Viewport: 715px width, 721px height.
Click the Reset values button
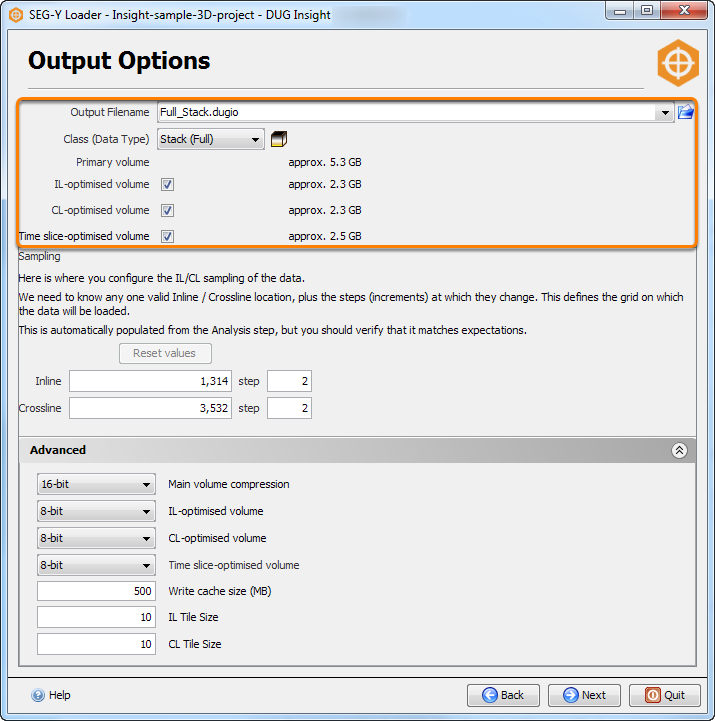tap(166, 353)
